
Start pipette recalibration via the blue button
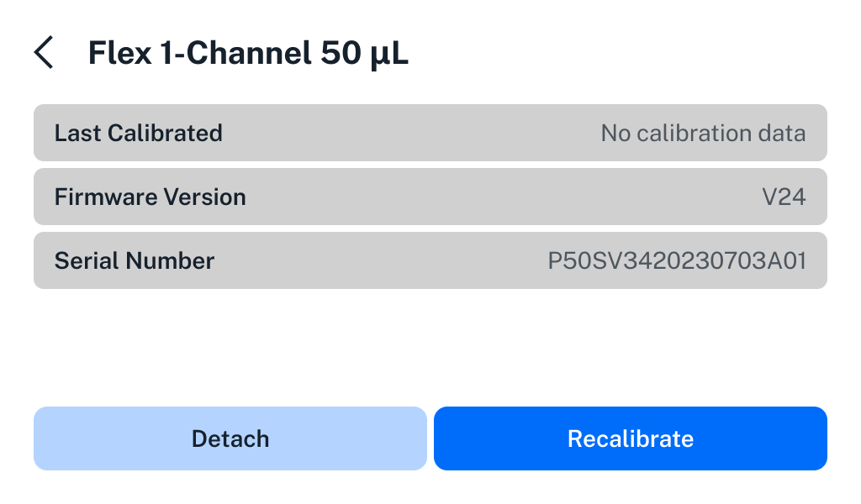tap(630, 438)
